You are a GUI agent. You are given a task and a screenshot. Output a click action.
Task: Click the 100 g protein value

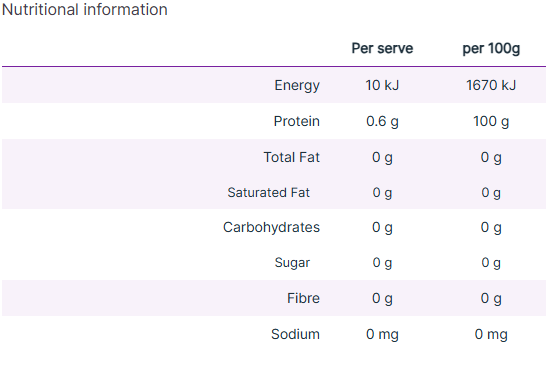coord(491,122)
